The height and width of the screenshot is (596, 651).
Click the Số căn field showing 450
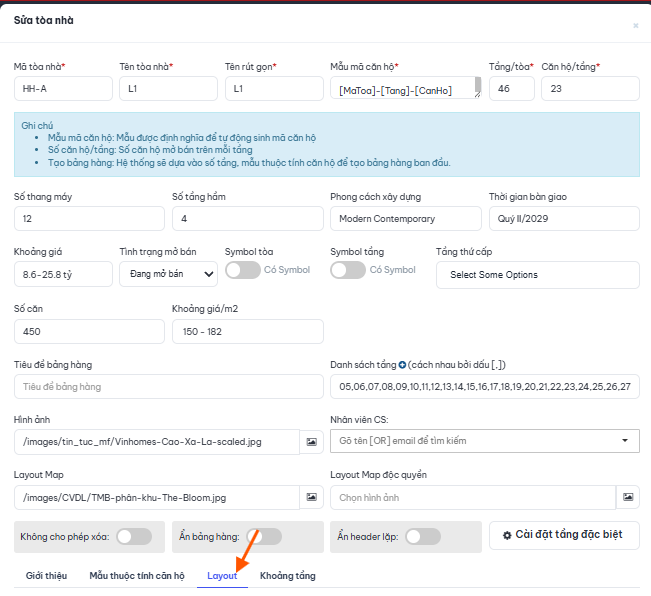89,332
